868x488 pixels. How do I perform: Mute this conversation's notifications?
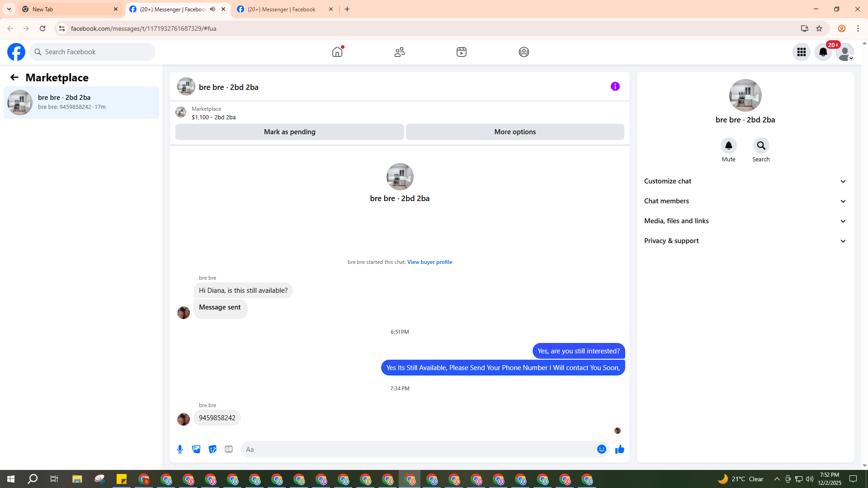point(728,145)
